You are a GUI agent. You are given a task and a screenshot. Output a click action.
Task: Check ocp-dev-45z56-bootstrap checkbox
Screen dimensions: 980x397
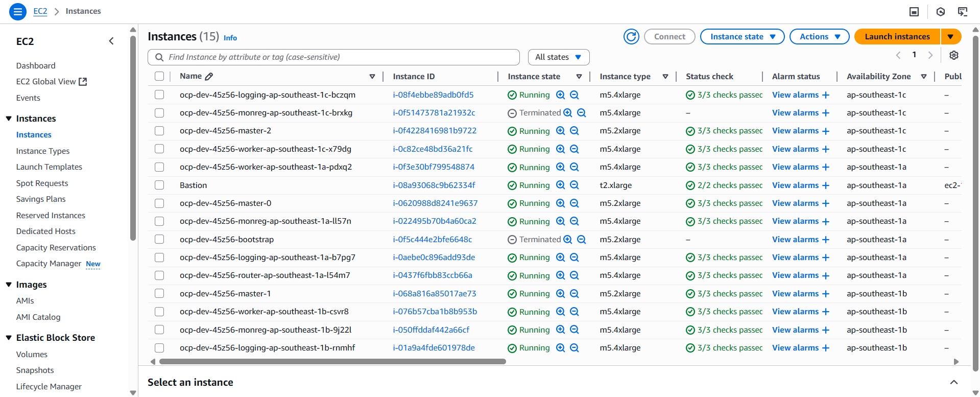(159, 239)
